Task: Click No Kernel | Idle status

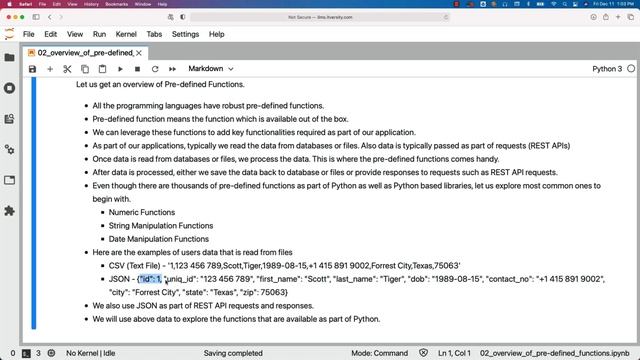Action: coord(91,353)
